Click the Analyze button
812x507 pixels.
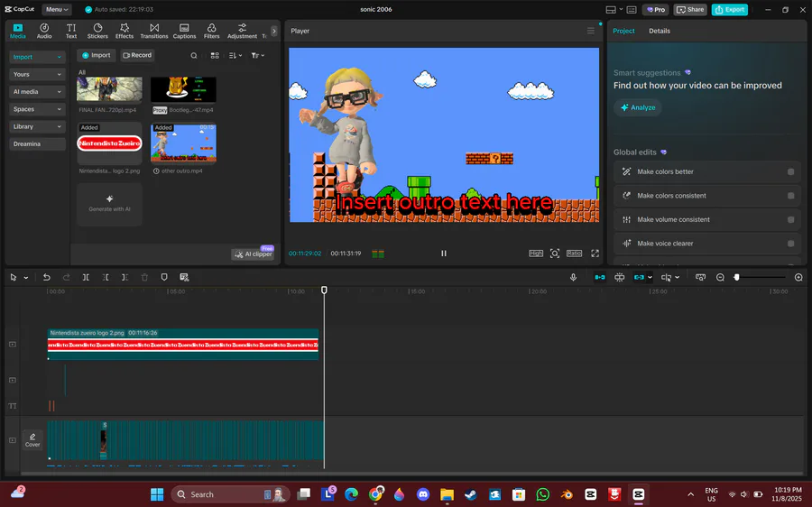638,107
